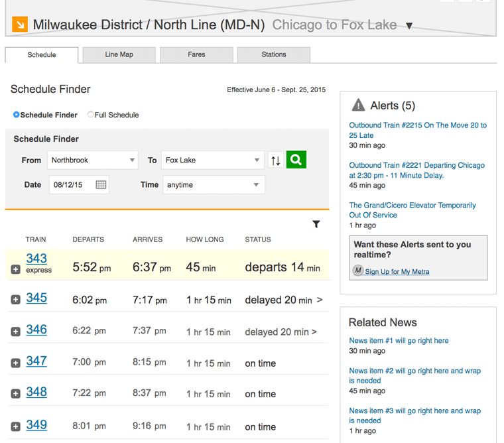Open the calendar date picker icon

point(101,185)
